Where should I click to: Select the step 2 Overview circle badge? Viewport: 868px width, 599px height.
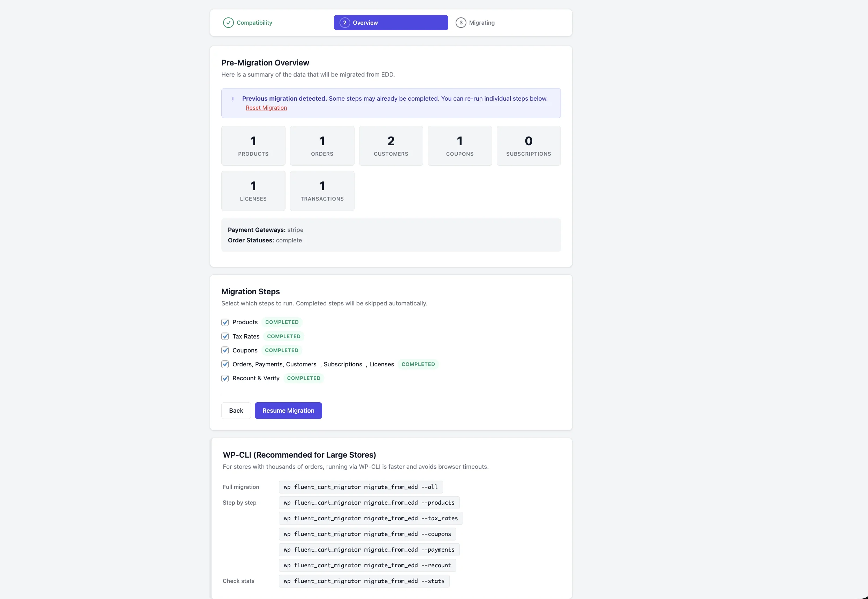[344, 23]
